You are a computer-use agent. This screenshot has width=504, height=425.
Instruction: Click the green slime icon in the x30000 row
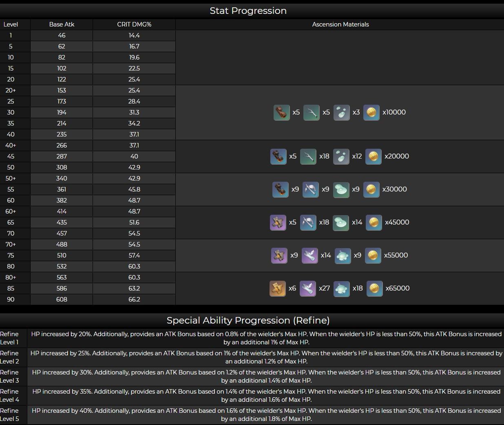click(341, 189)
